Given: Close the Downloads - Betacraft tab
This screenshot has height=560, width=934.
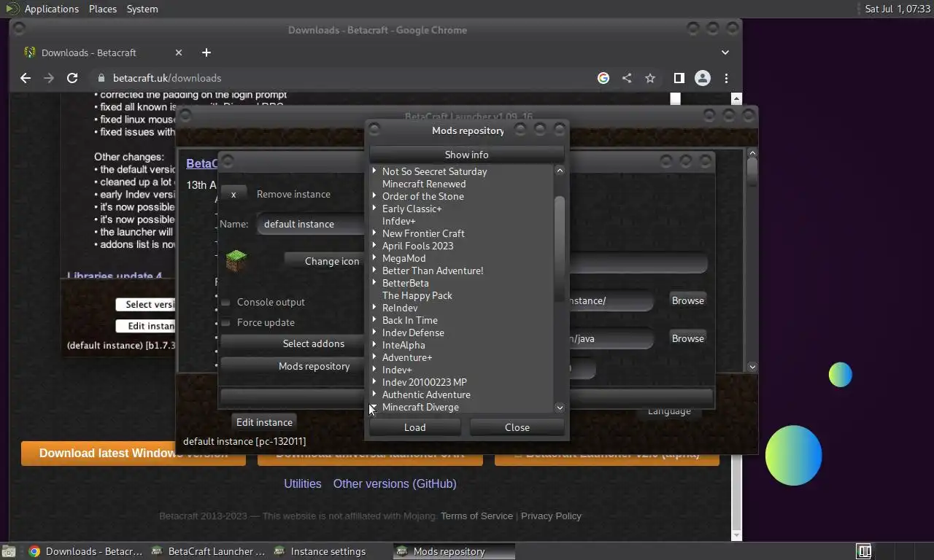Looking at the screenshot, I should pyautogui.click(x=179, y=52).
